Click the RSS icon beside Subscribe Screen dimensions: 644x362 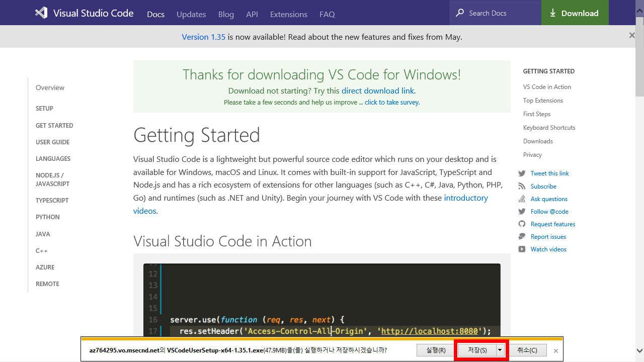(522, 187)
